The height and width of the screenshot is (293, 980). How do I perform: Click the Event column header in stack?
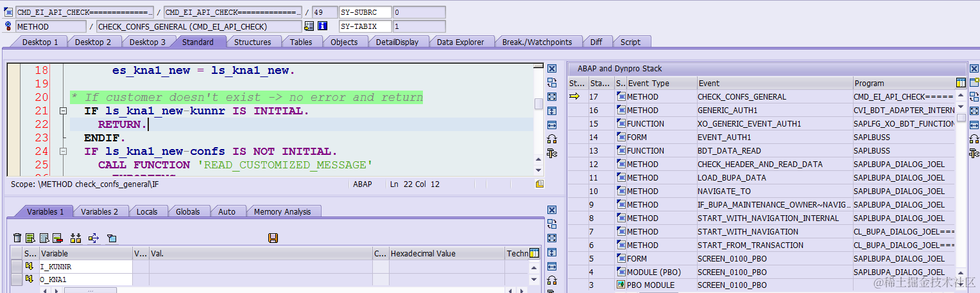click(x=775, y=83)
